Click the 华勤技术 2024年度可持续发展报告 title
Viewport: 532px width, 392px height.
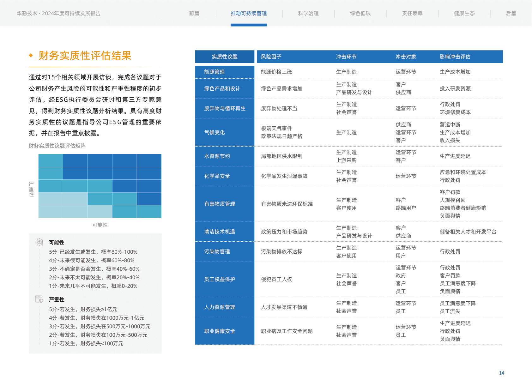click(59, 13)
